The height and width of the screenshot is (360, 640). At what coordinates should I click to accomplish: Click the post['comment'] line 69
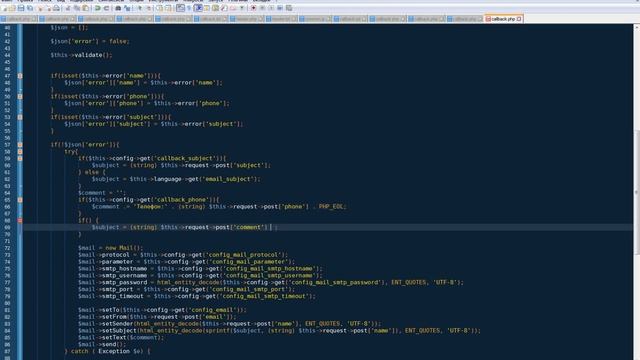point(184,227)
